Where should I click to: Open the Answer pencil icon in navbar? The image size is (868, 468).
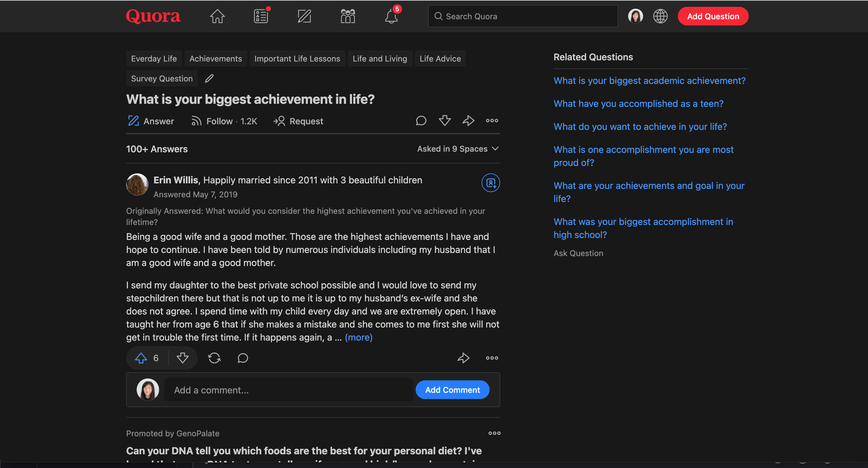click(304, 16)
